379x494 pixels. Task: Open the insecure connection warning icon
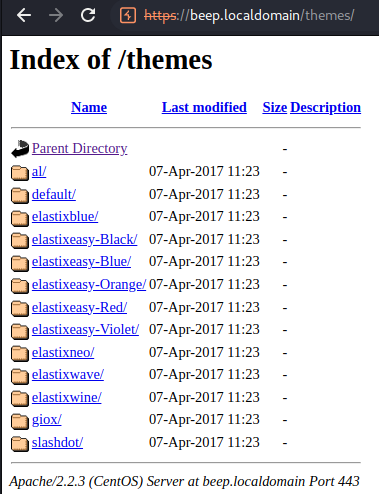click(x=128, y=15)
